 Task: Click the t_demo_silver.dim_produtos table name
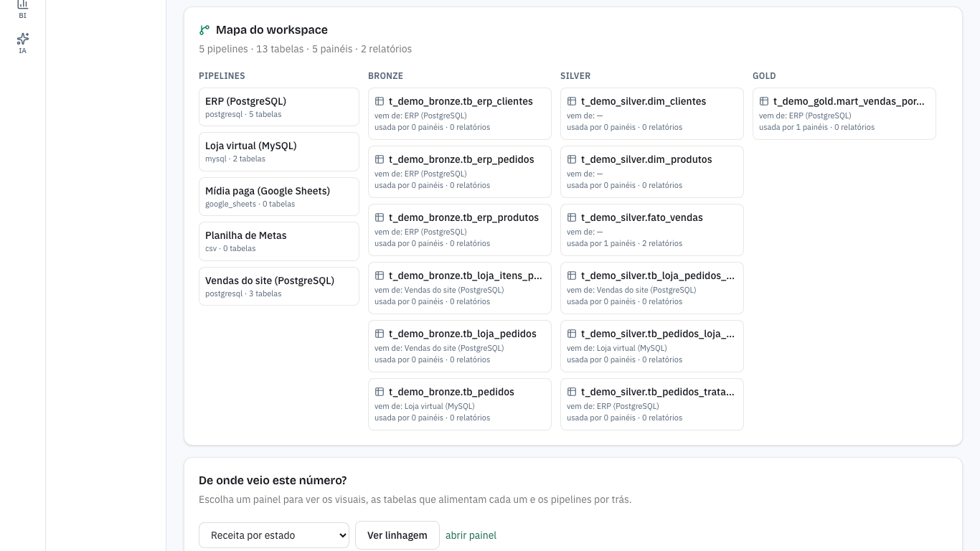tap(646, 160)
